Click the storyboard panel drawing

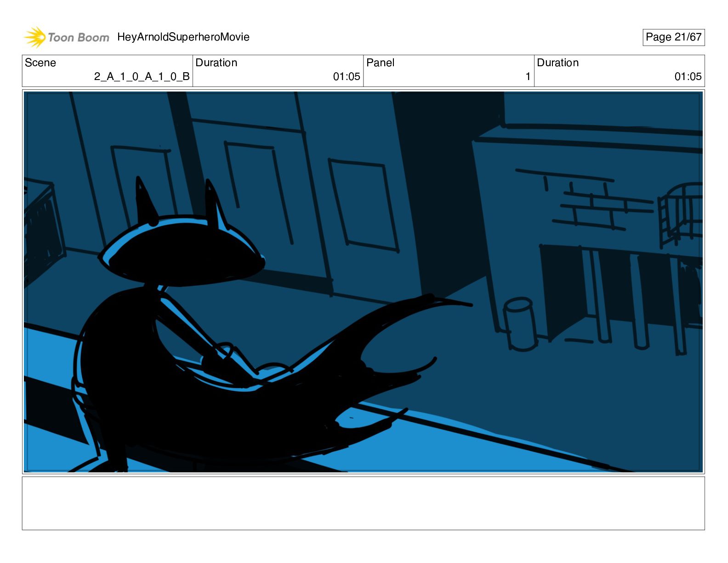363,281
